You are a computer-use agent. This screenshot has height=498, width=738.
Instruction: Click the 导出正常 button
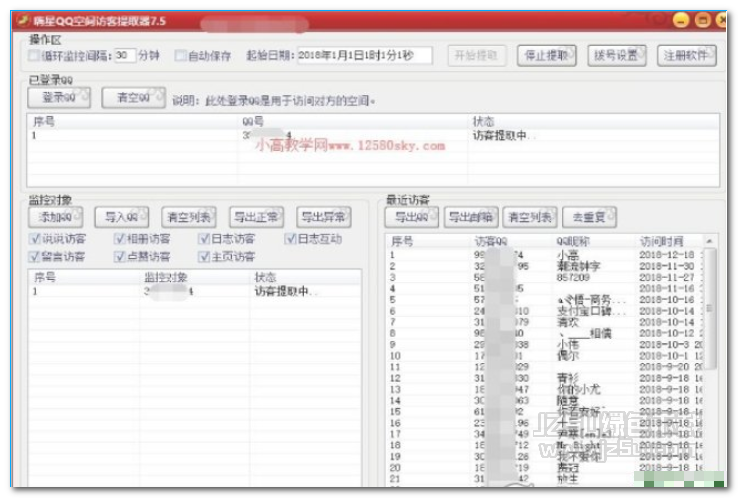257,217
